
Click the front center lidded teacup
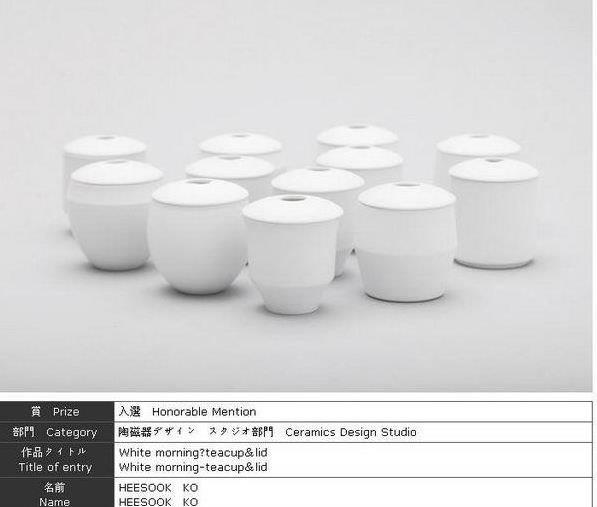point(292,254)
